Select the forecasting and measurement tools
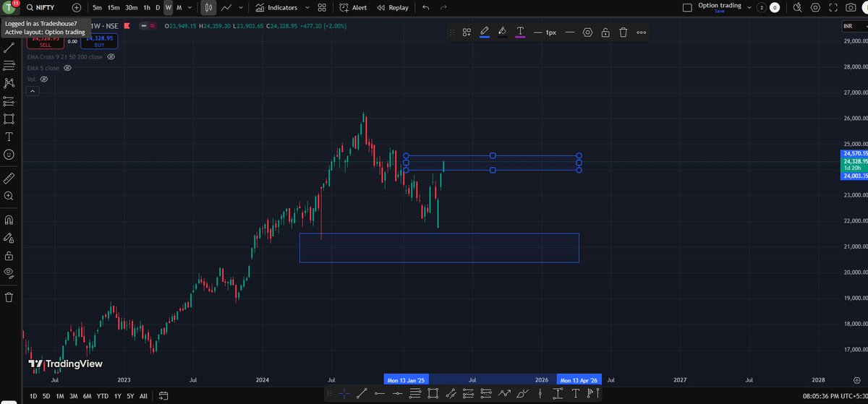868x404 pixels. point(9,102)
